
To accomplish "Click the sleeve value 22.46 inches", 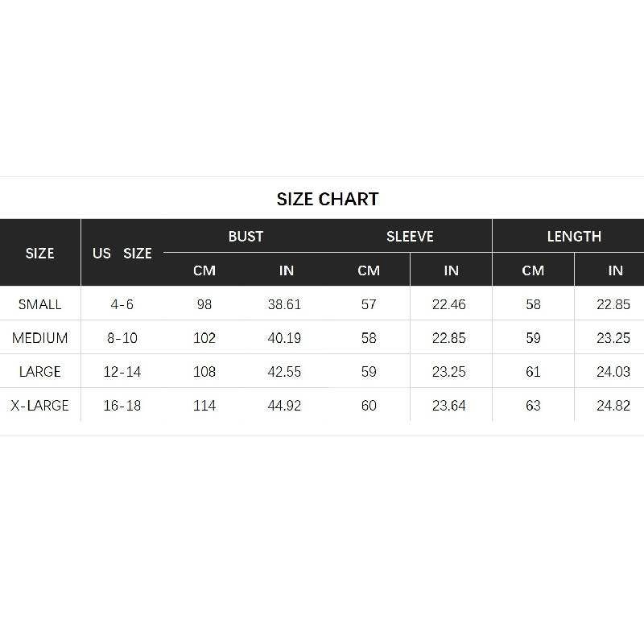I will (x=448, y=304).
